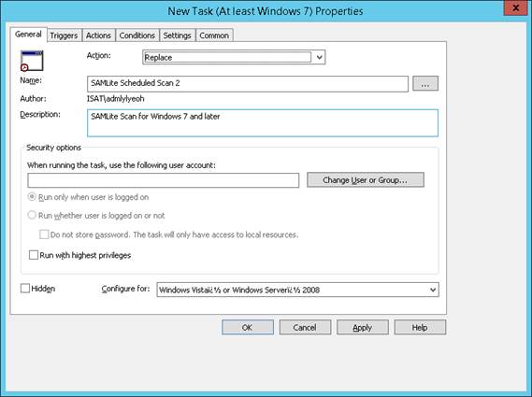Enable Run with highest privileges checkbox
Viewport: 532px width, 397px height.
pyautogui.click(x=34, y=255)
